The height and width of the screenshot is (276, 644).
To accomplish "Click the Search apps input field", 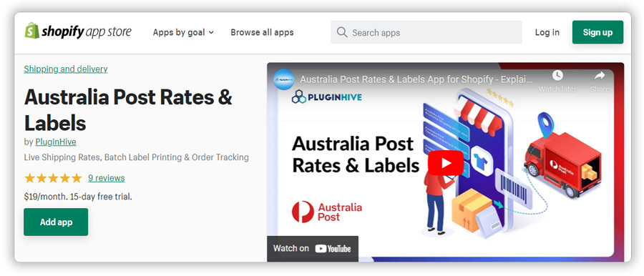I will 426,32.
